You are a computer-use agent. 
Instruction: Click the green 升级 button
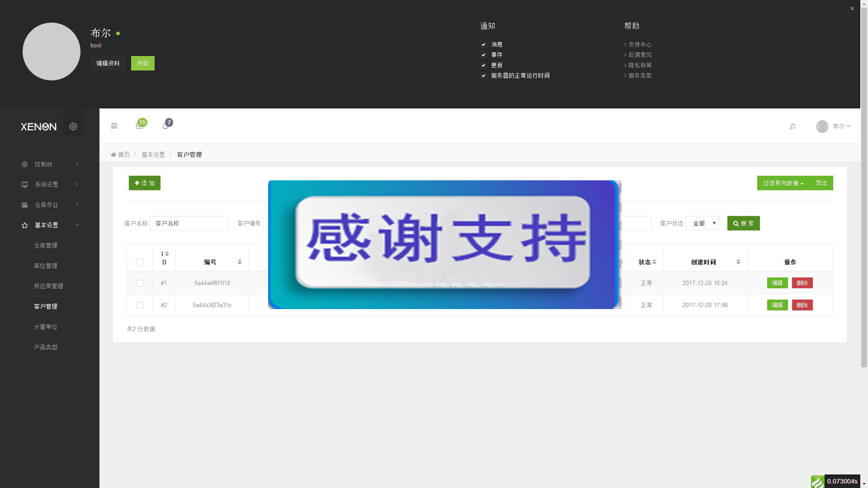143,63
